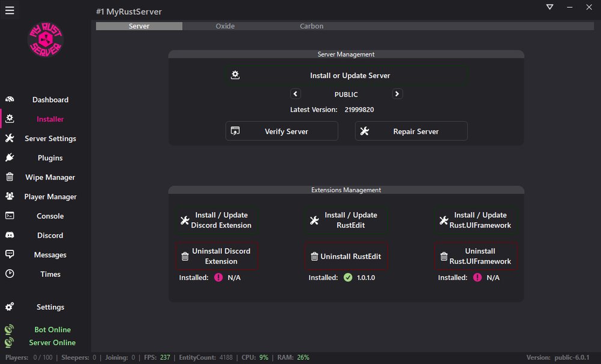Open application Settings
The height and width of the screenshot is (364, 601).
tap(50, 307)
